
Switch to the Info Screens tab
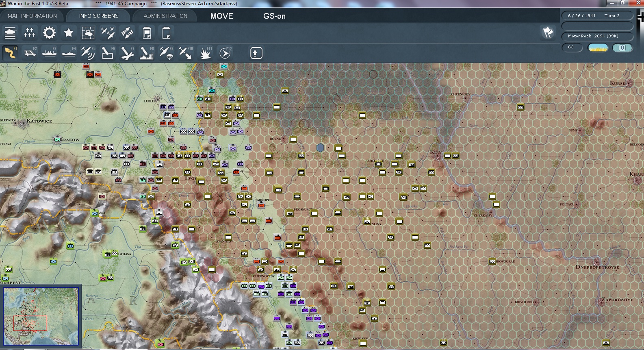[x=99, y=16]
